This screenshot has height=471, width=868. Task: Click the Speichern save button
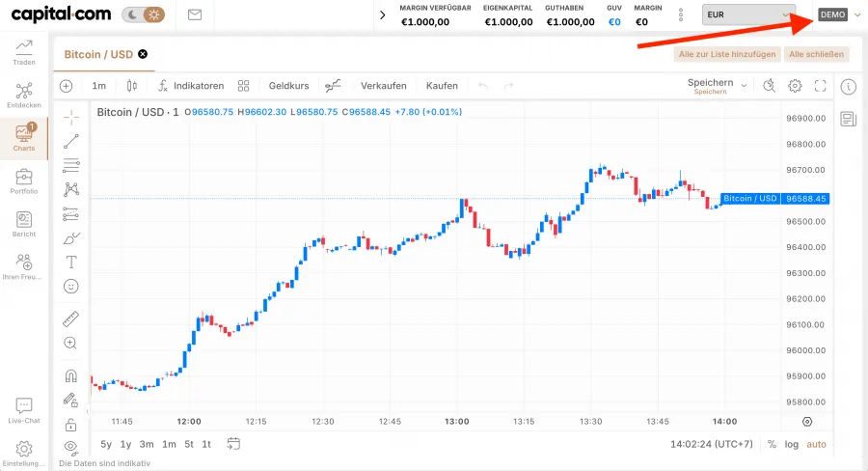pos(710,86)
